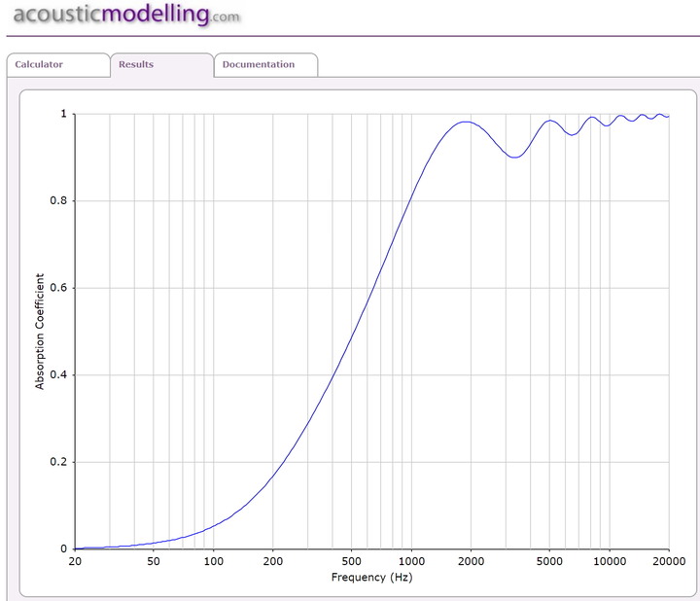The width and height of the screenshot is (700, 601).
Task: Click the 5000 frequency tick label
Action: (x=549, y=561)
